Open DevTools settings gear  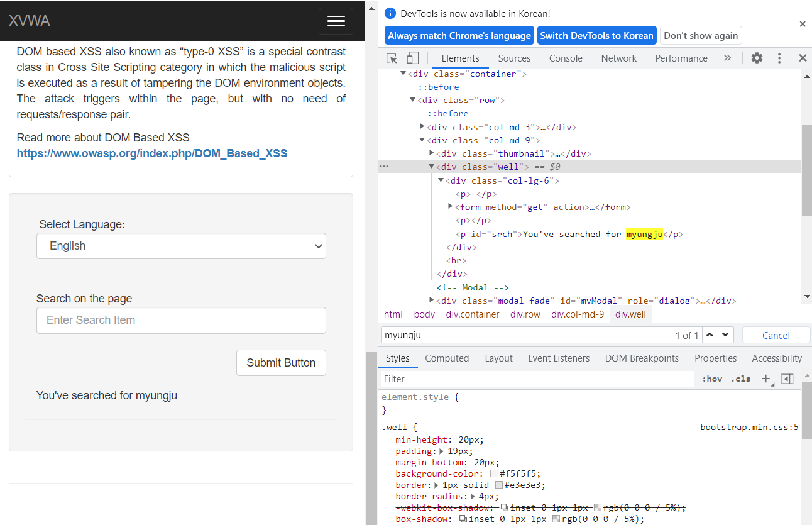pos(757,58)
